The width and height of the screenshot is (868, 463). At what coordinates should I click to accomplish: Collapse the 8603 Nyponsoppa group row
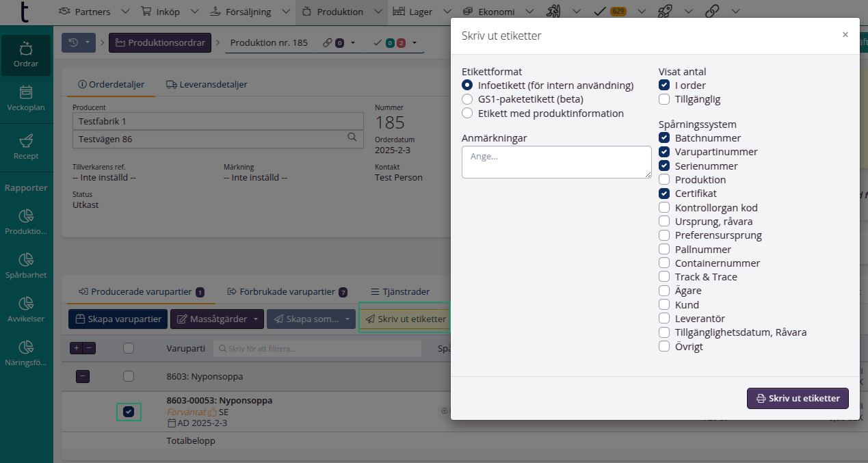[82, 376]
